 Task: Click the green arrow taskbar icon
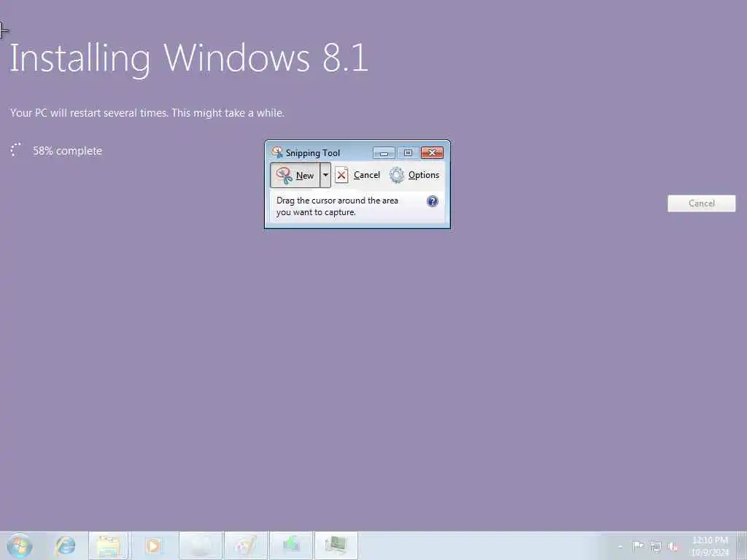pyautogui.click(x=291, y=545)
